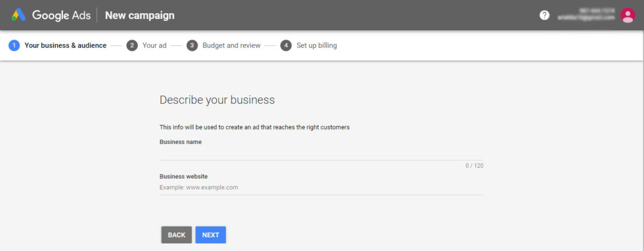Screen dimensions: 644x251
Task: Click the Business name label
Action: click(x=180, y=142)
